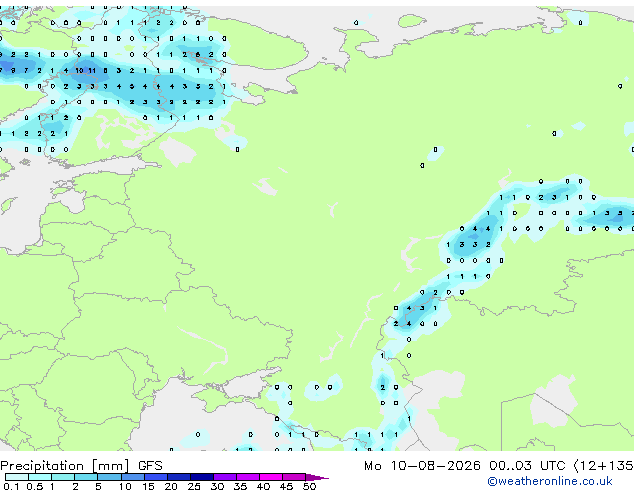Click the '15' legend scale label
634x490 pixels.
point(148,486)
